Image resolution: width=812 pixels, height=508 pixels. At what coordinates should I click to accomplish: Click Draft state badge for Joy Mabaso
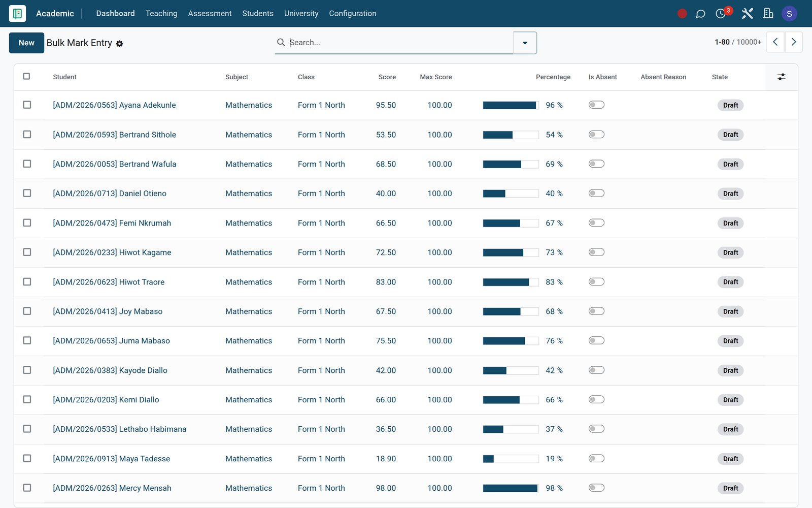pyautogui.click(x=730, y=311)
